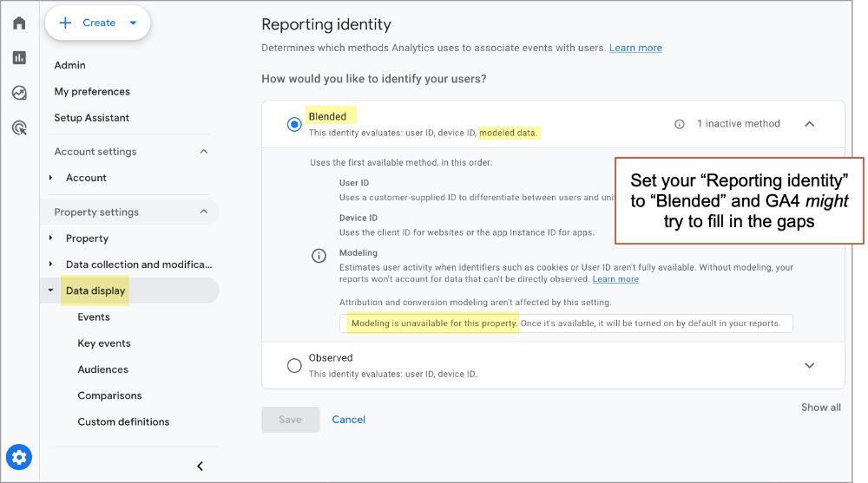Click the 'Reporting identity' heading

(326, 24)
